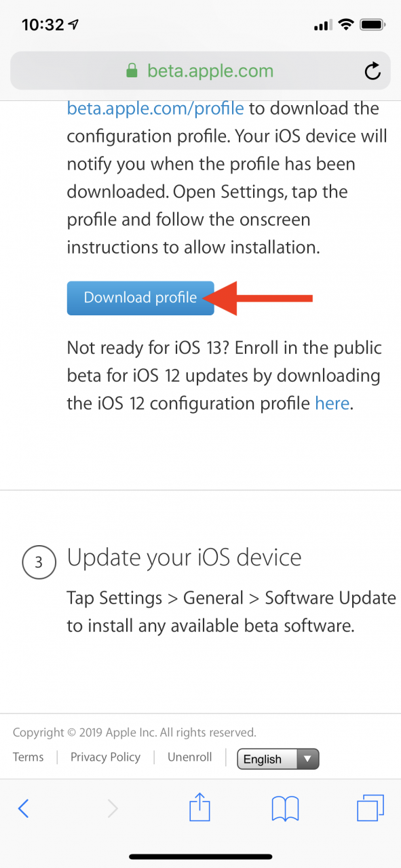Click the Download profile button

point(140,298)
